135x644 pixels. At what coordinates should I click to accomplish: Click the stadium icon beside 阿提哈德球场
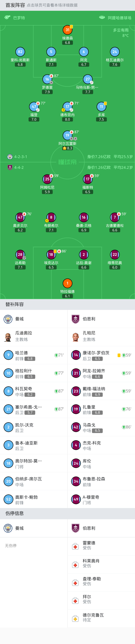102,17
